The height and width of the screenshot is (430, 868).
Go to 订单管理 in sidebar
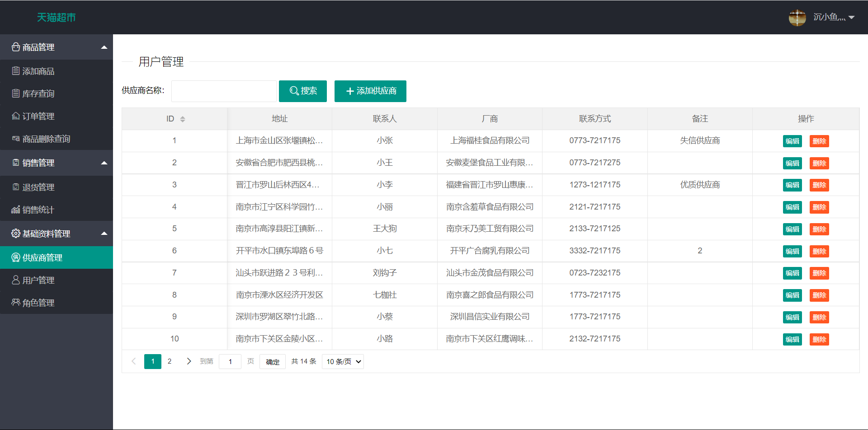click(x=38, y=117)
